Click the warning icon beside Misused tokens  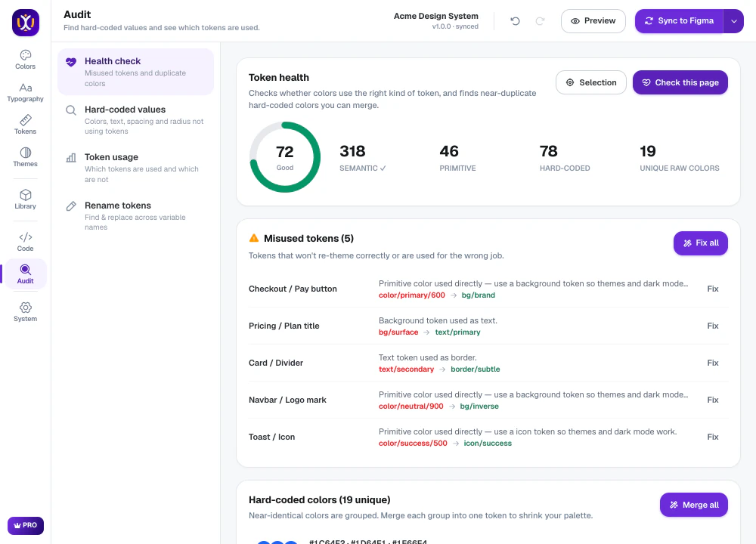click(x=253, y=238)
